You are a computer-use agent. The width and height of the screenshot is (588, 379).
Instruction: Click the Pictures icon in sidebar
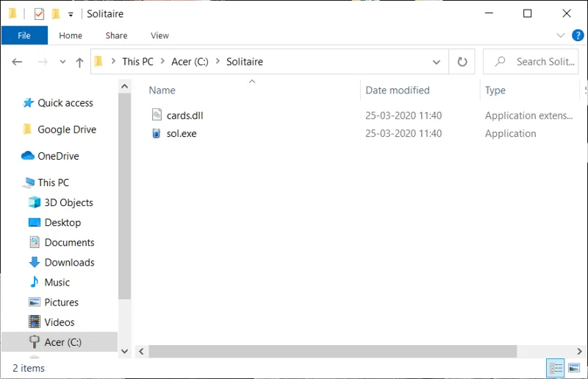(35, 302)
